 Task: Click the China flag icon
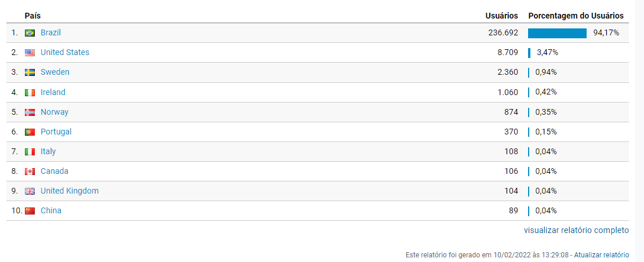click(30, 210)
